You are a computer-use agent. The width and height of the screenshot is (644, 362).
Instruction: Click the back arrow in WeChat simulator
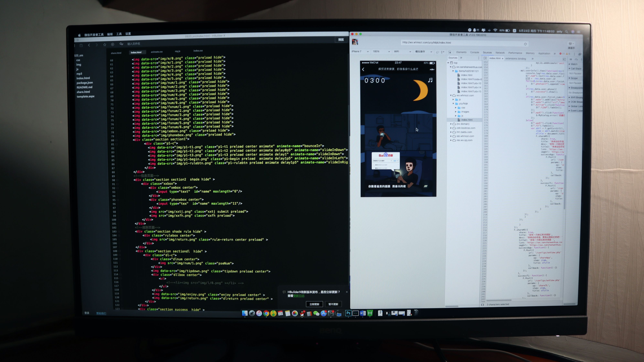click(x=363, y=69)
